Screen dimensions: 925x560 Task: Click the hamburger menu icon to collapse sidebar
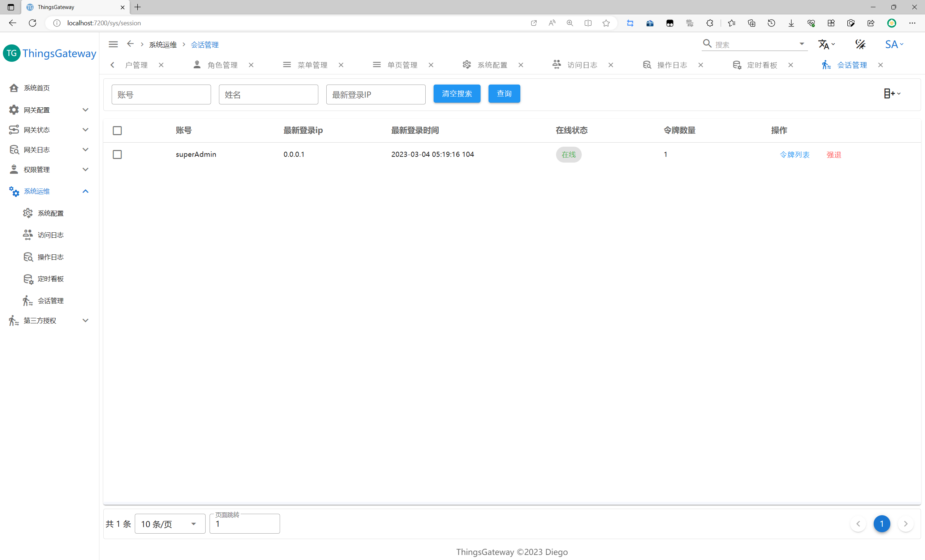point(113,44)
